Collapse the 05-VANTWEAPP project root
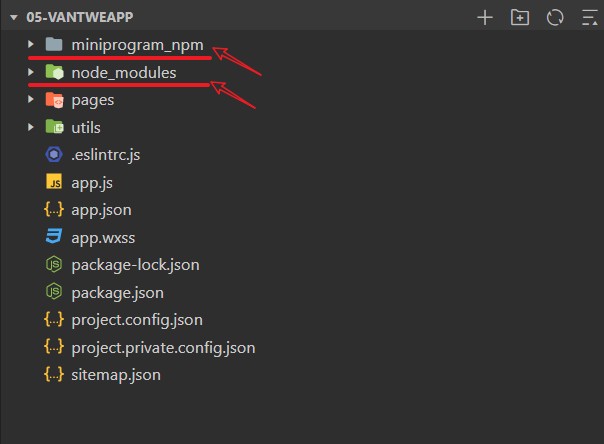 [x=12, y=17]
